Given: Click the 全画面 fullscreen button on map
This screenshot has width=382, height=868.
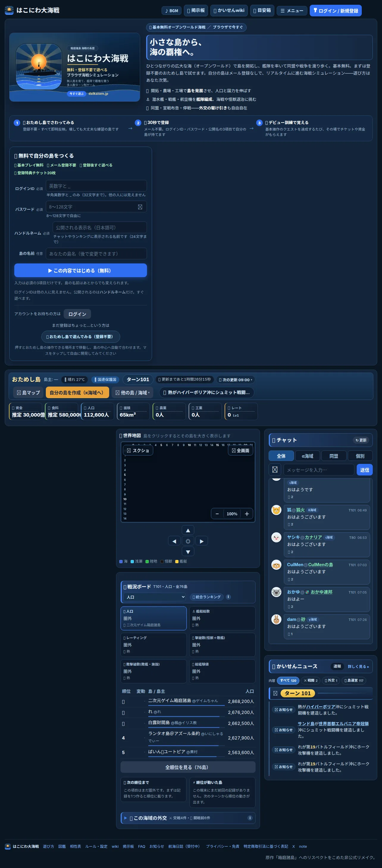Looking at the screenshot, I should click(x=240, y=451).
